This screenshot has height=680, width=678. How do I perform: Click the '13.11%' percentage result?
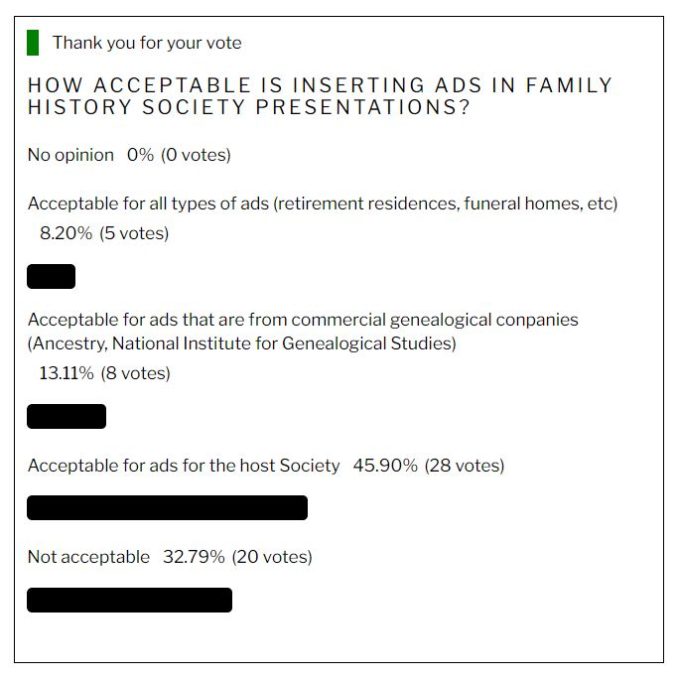(x=66, y=373)
